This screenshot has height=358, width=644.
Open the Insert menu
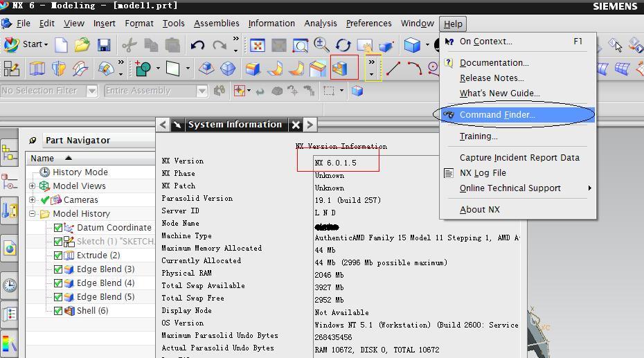click(105, 24)
